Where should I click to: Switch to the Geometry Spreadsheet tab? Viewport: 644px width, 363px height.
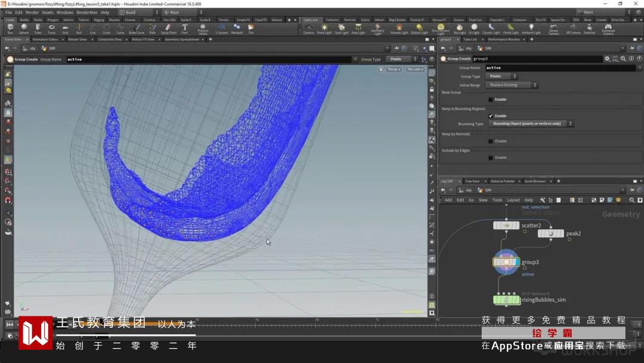pyautogui.click(x=181, y=39)
